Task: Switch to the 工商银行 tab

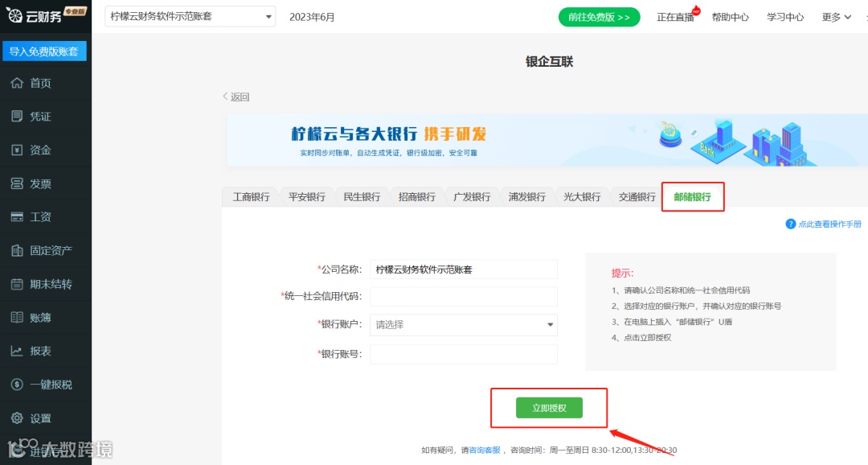Action: [252, 197]
